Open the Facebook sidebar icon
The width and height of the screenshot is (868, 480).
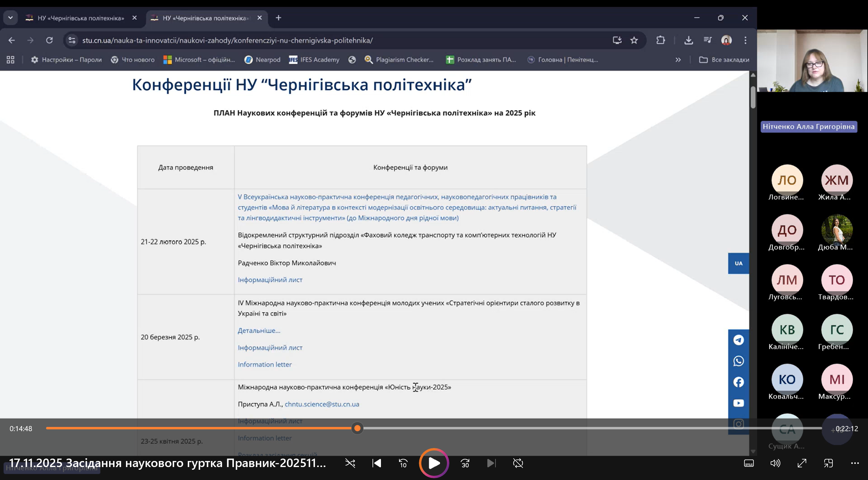738,382
